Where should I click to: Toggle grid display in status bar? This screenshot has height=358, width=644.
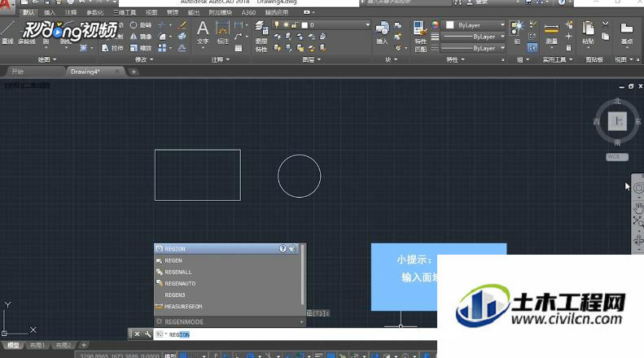[183, 356]
